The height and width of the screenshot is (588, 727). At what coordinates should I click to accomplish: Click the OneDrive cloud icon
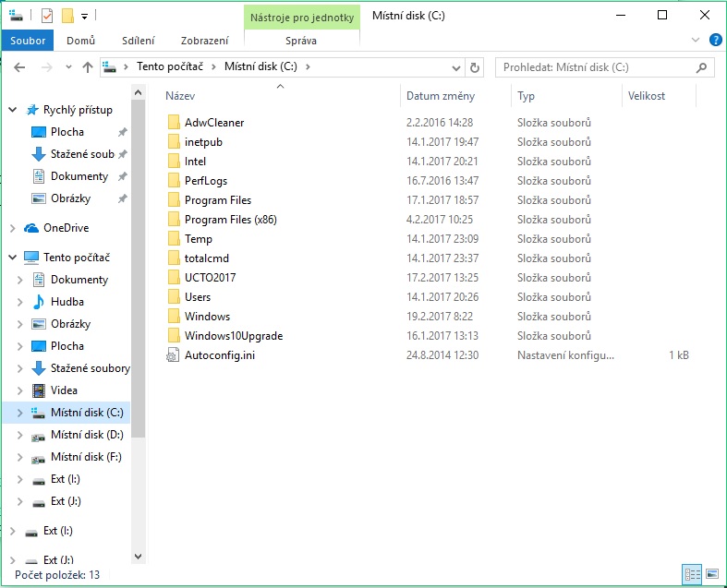pyautogui.click(x=31, y=228)
